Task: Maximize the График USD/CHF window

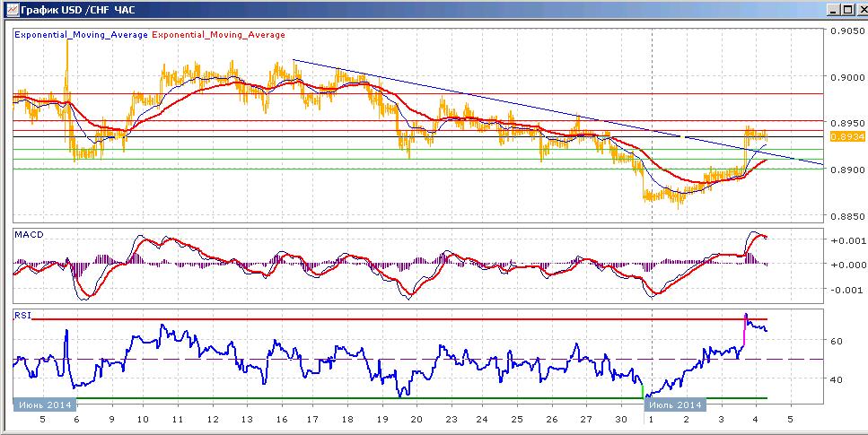Action: pos(848,9)
